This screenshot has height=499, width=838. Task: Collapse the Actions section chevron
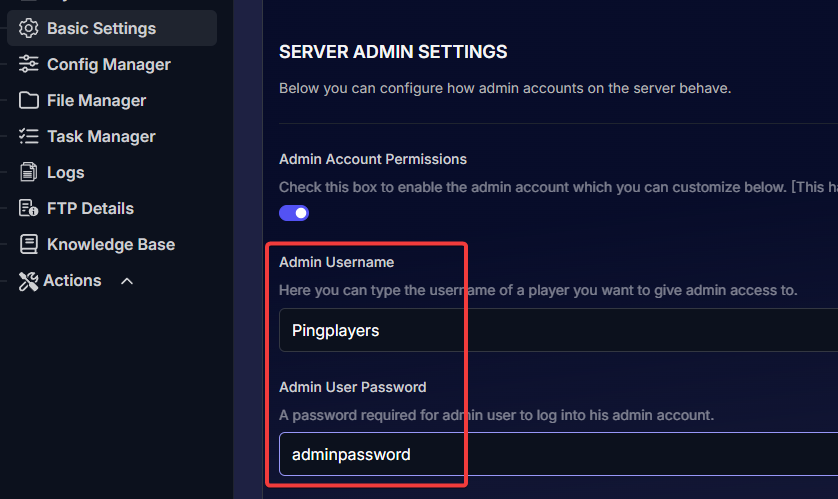click(x=127, y=281)
